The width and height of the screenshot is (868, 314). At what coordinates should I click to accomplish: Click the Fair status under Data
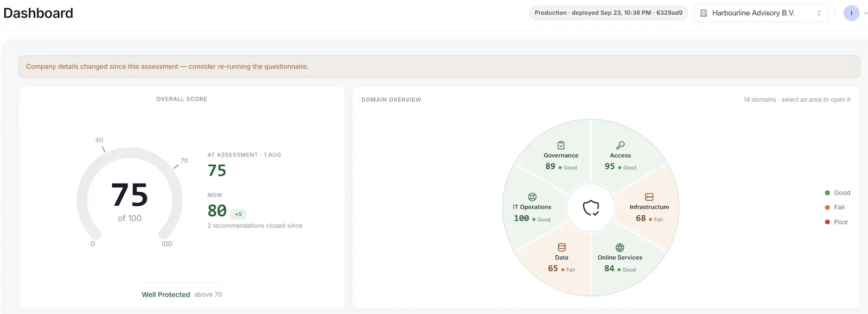(x=571, y=269)
